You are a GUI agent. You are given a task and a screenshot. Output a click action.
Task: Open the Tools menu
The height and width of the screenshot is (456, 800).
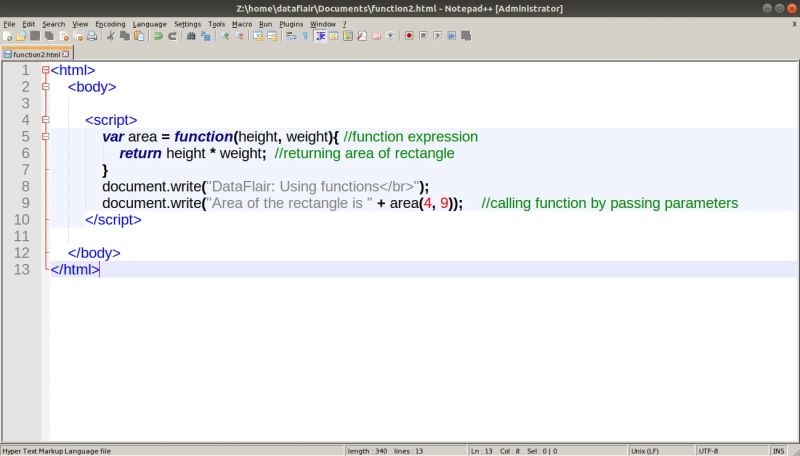(216, 24)
